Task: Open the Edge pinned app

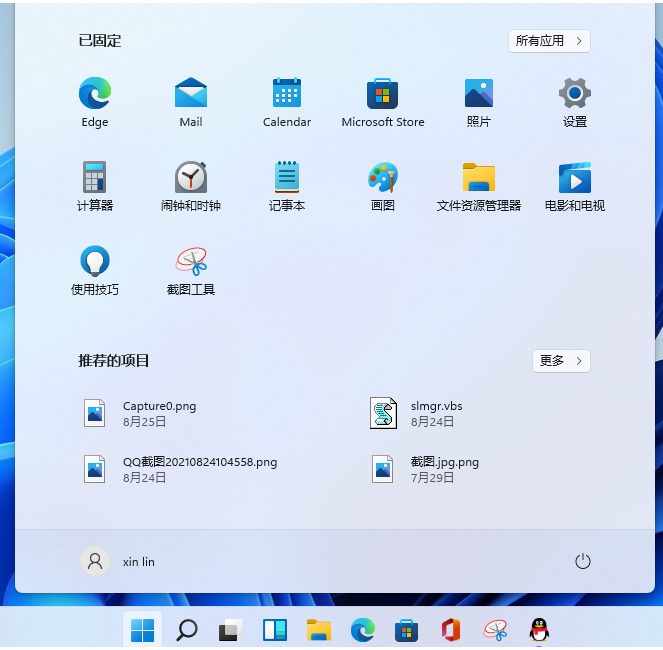Action: click(x=95, y=102)
